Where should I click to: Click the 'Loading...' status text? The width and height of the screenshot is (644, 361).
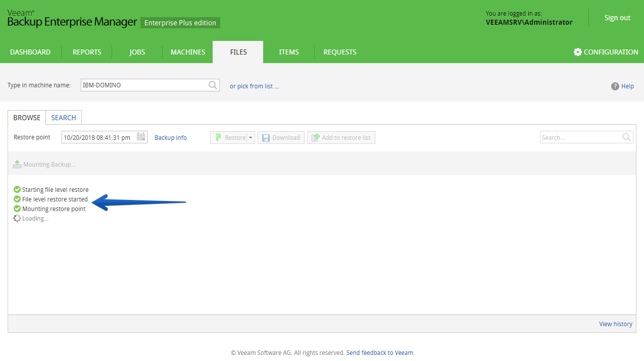pyautogui.click(x=35, y=219)
